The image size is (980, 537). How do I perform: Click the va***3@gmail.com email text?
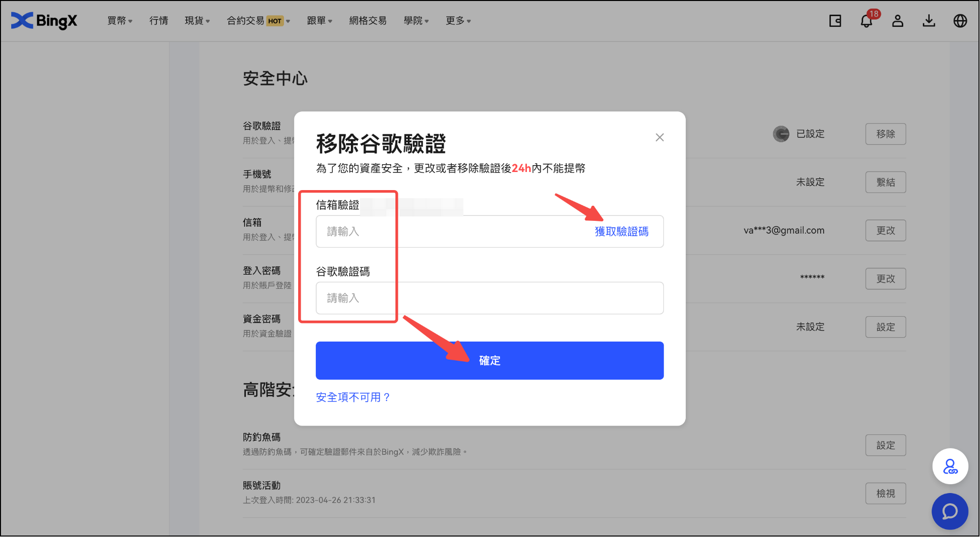click(x=784, y=230)
